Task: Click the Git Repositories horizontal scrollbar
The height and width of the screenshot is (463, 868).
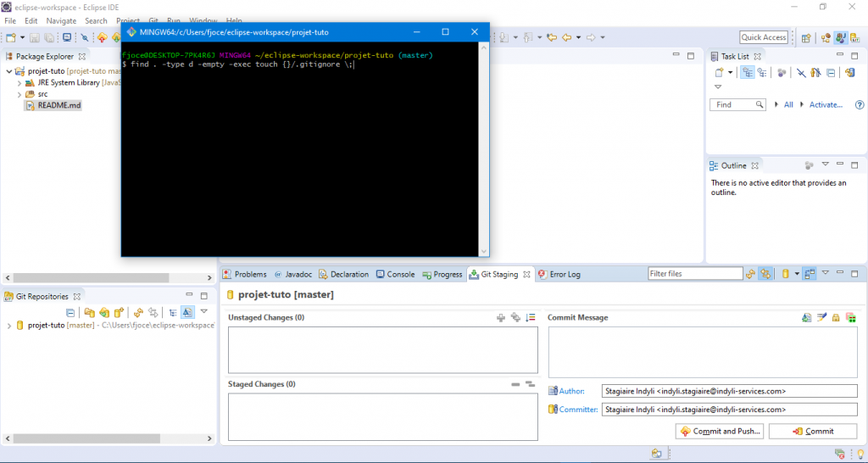Action: click(109, 438)
